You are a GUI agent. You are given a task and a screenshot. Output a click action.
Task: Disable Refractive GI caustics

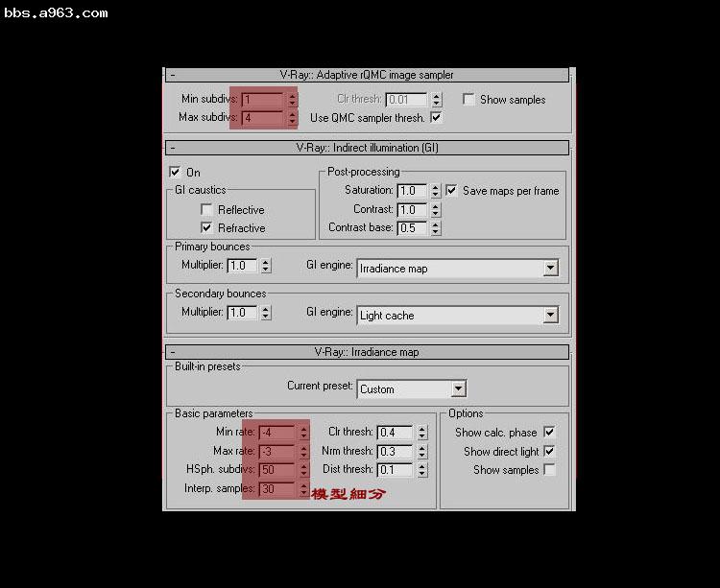click(206, 227)
